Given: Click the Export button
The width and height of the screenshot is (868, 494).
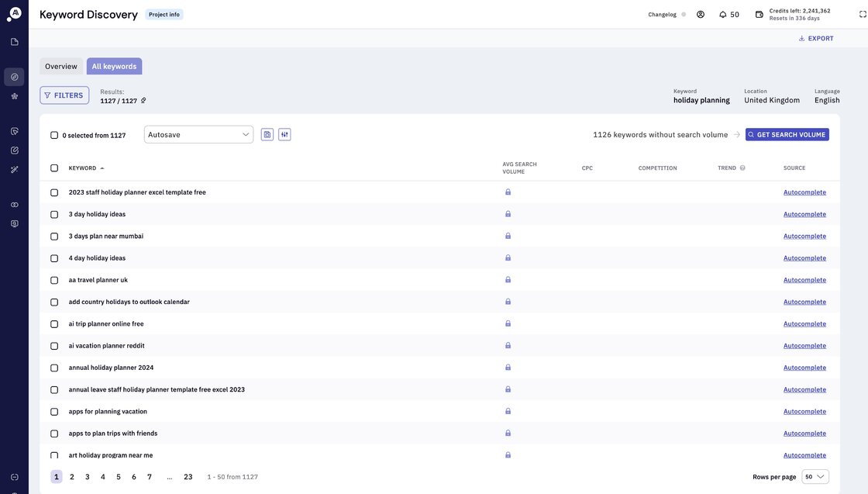Looking at the screenshot, I should point(816,38).
